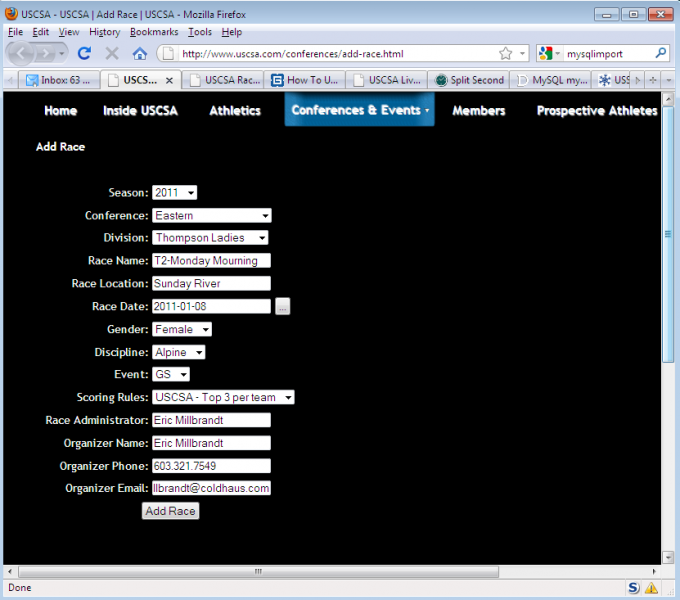Open the Season dropdown showing 2011
680x600 pixels.
tap(174, 192)
